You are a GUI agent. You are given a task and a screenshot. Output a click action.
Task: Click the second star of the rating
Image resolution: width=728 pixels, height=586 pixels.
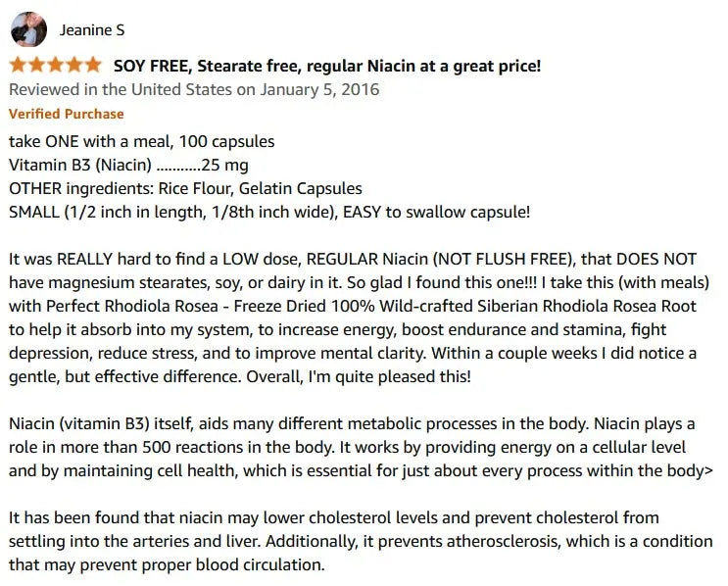point(37,66)
